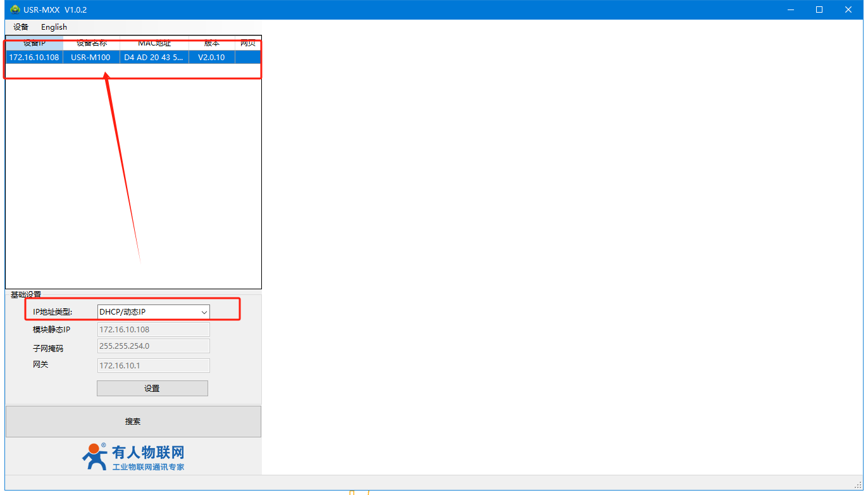
Task: Maximize the USR-MXX window
Action: pos(819,9)
